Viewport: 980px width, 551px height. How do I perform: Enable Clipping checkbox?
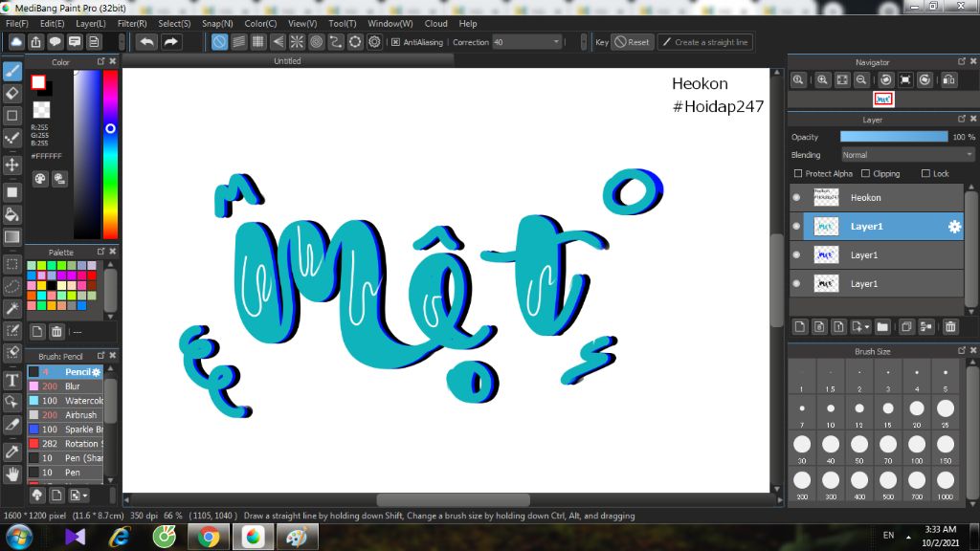[x=865, y=174]
